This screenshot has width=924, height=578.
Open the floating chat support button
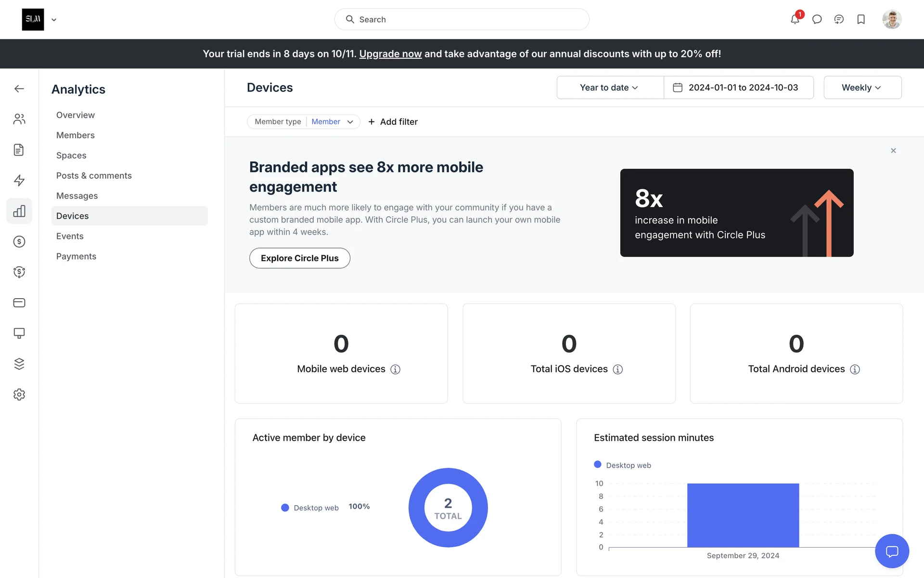(x=892, y=551)
